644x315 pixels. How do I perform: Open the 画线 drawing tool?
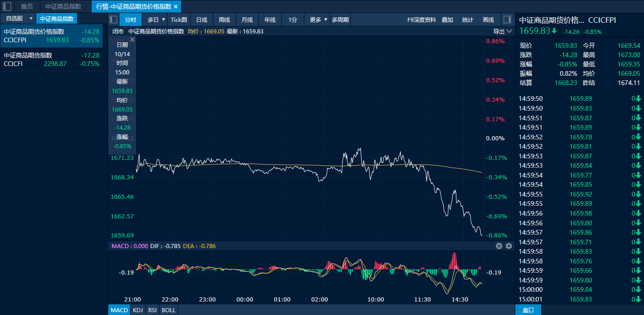(488, 20)
